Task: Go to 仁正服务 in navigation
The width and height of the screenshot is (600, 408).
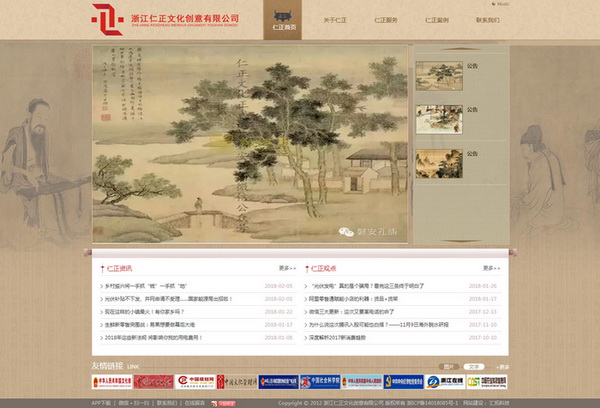Action: [385, 20]
